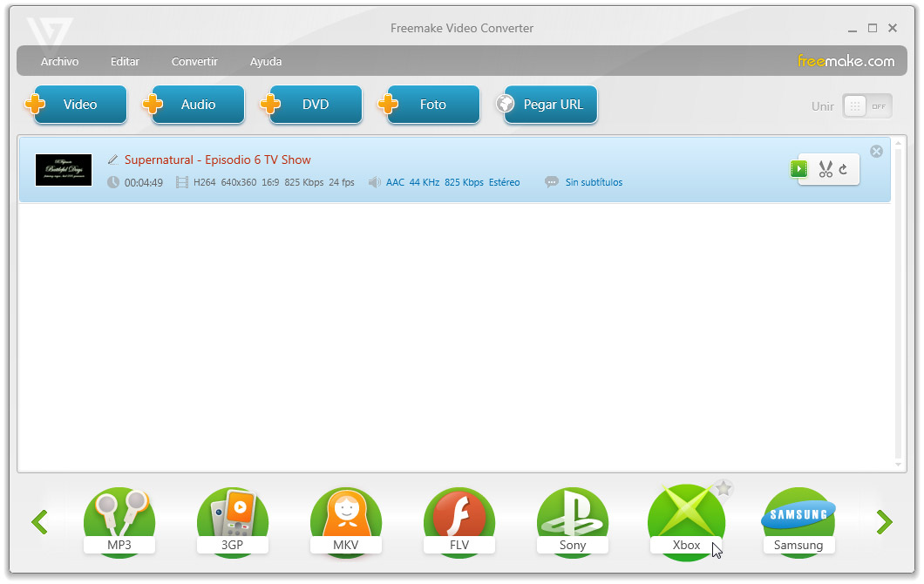This screenshot has height=584, width=924.
Task: Click the subtitle speech bubble icon
Action: [x=552, y=182]
